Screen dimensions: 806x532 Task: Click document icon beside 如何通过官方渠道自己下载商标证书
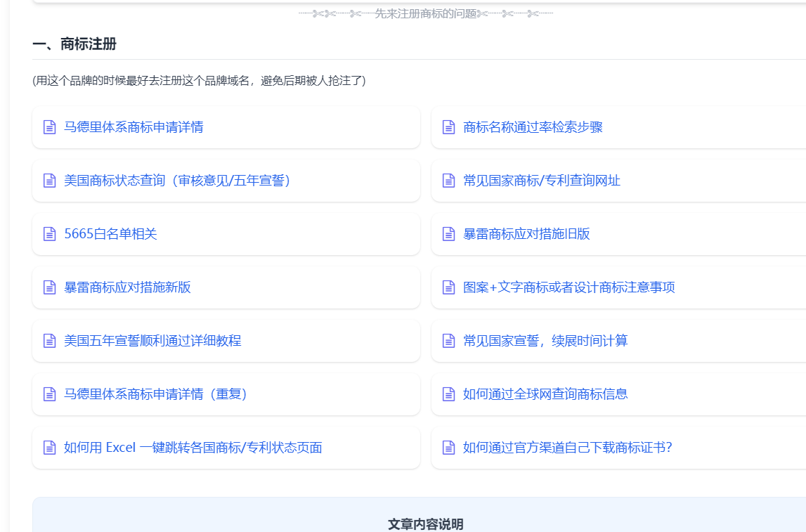click(448, 448)
